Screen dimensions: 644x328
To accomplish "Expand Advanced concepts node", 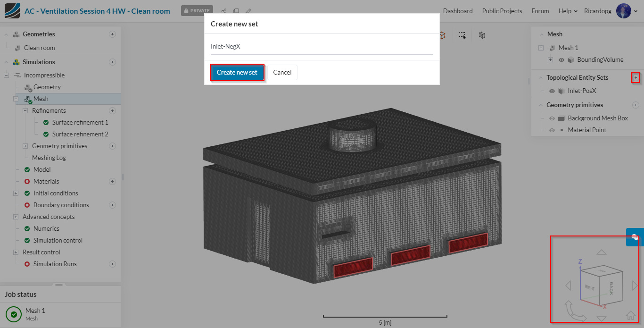I will (x=16, y=217).
